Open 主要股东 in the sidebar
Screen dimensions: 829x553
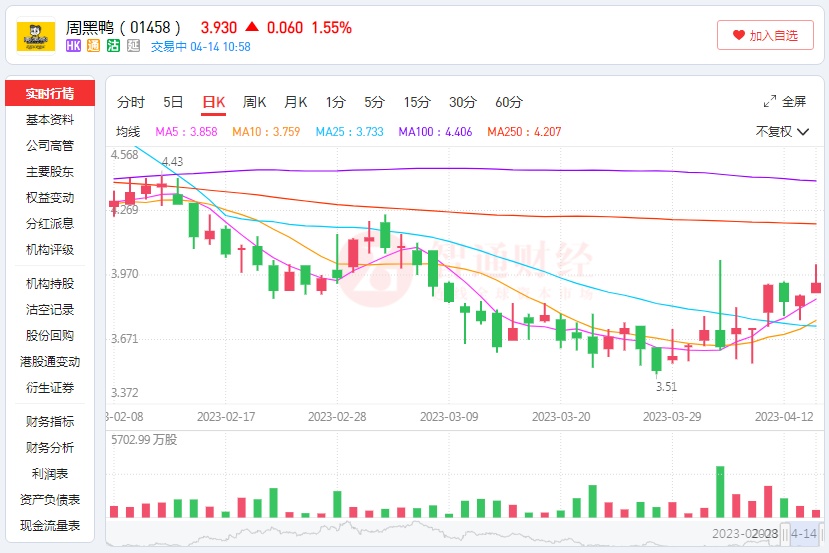point(50,171)
